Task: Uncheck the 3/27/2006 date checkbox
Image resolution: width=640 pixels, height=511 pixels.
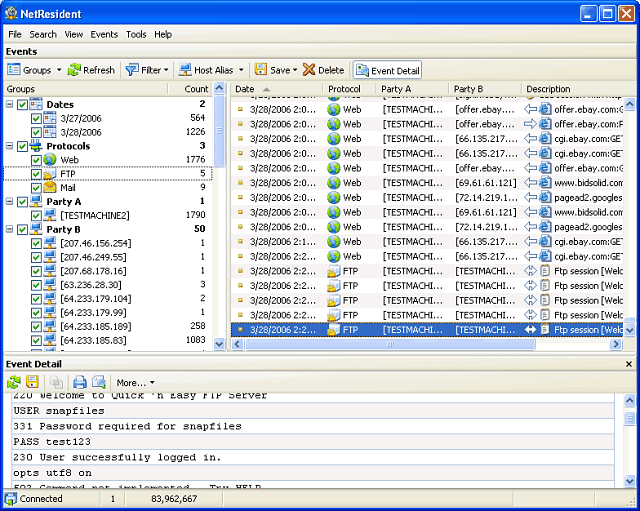Action: 36,118
